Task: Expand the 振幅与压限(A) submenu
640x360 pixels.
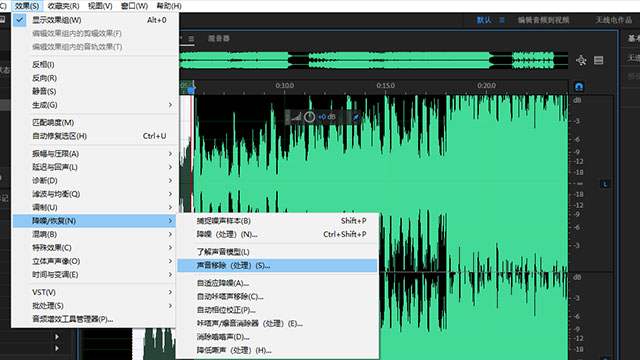Action: (95, 154)
